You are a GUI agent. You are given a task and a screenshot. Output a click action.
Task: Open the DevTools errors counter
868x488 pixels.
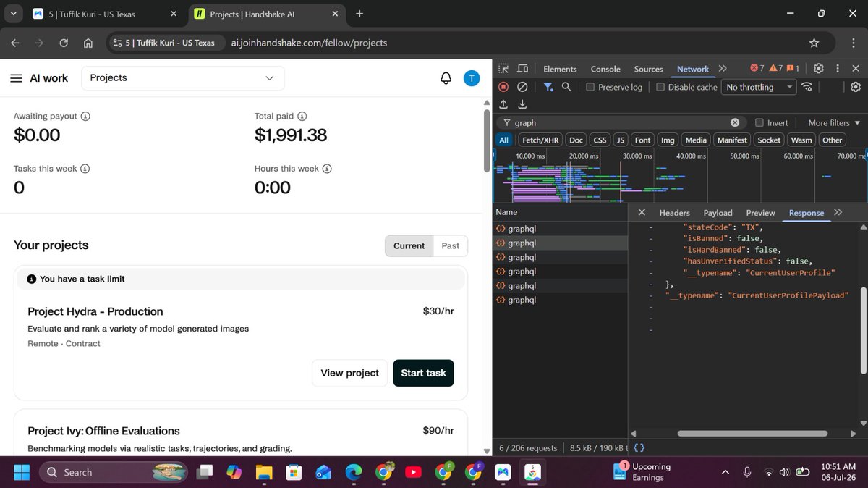757,68
